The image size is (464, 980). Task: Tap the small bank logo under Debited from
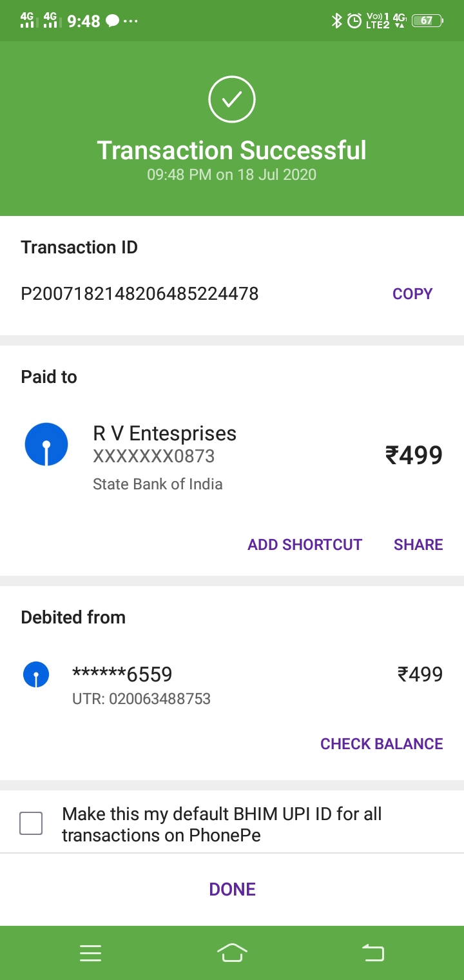point(36,674)
